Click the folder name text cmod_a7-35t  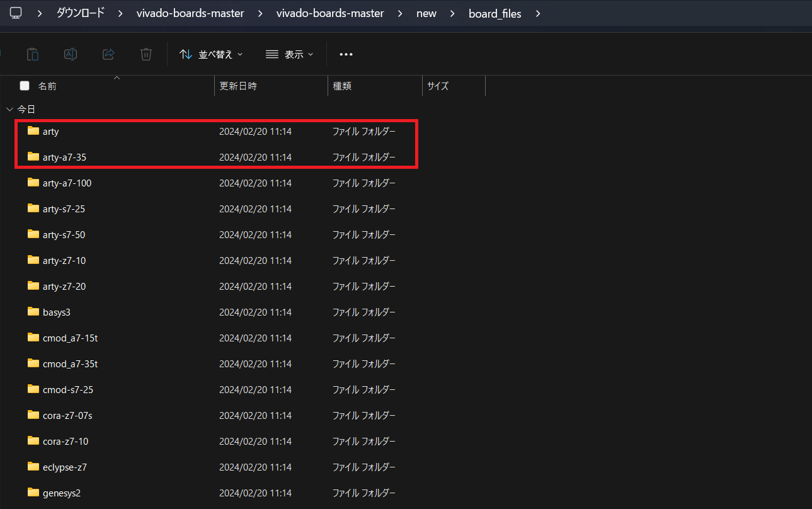[x=70, y=364]
